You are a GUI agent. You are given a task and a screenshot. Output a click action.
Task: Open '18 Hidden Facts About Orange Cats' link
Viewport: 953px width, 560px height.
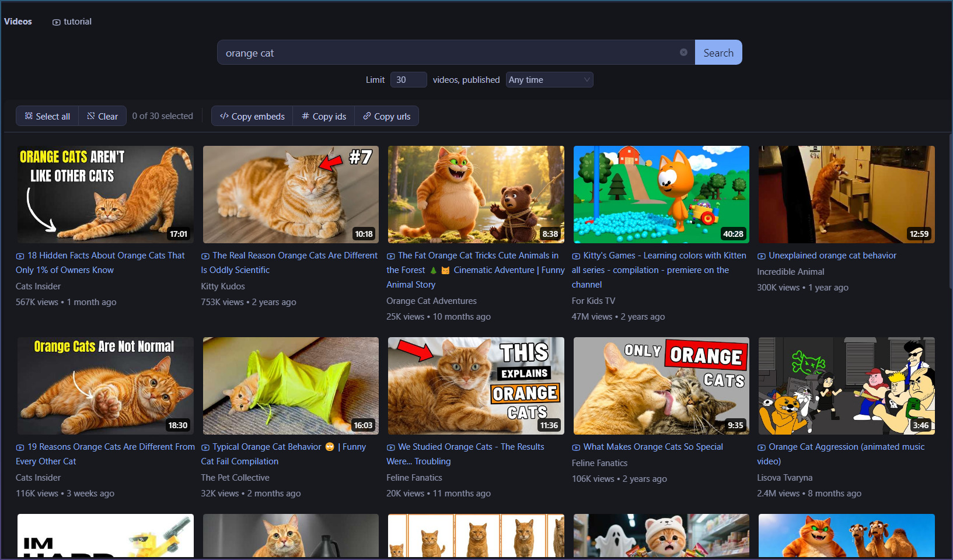(100, 262)
